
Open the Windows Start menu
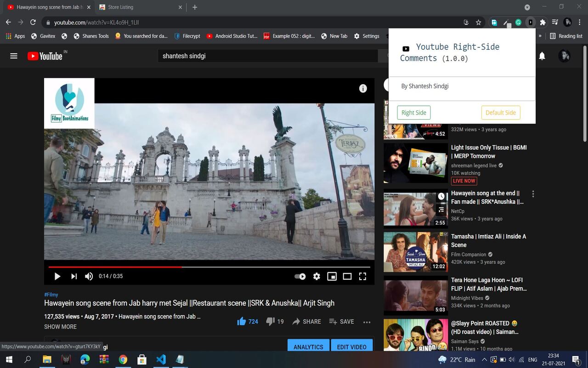tap(9, 359)
